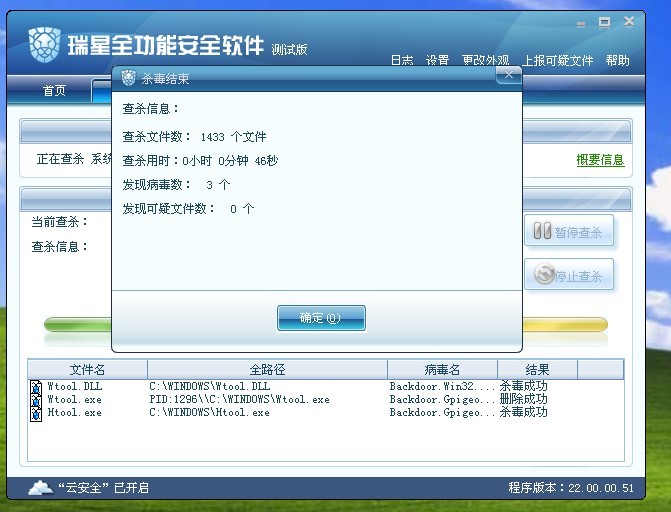
Task: Click 发现可疑文件数 0 个 line
Action: coord(188,208)
